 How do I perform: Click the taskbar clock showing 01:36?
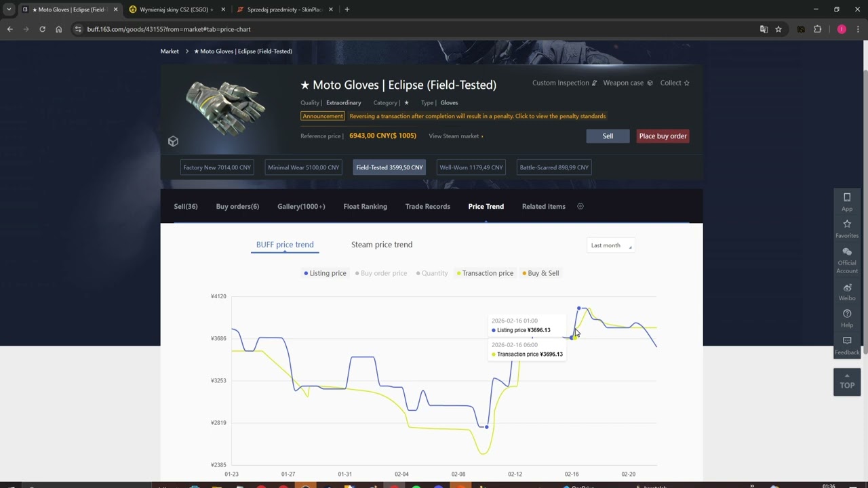coord(829,486)
